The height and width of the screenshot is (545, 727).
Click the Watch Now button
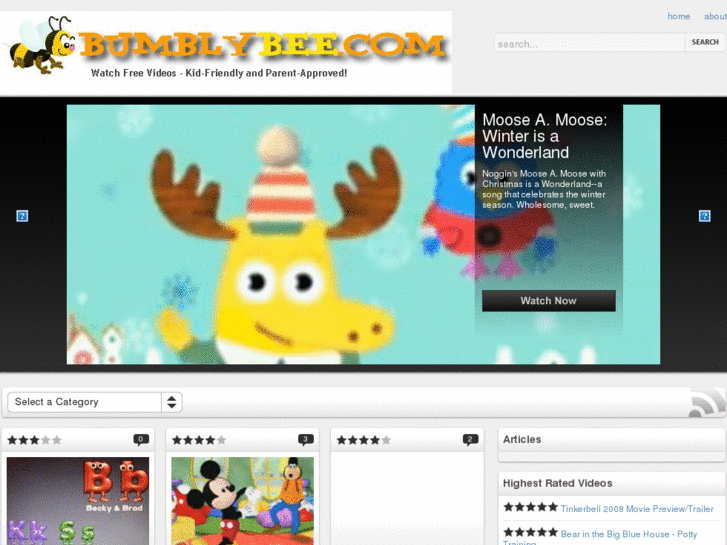click(548, 301)
